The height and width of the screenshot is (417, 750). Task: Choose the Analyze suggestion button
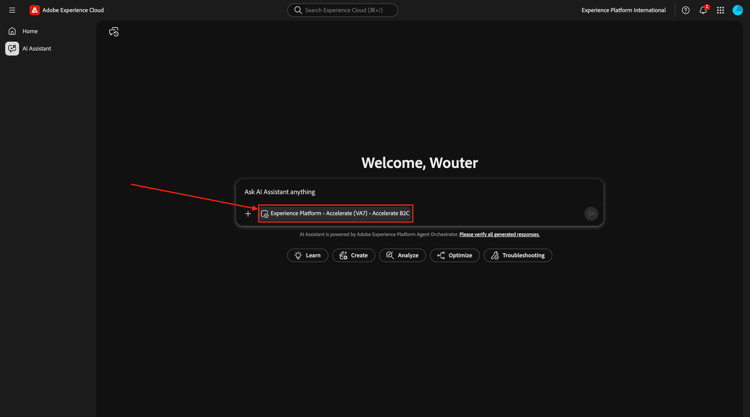[402, 255]
